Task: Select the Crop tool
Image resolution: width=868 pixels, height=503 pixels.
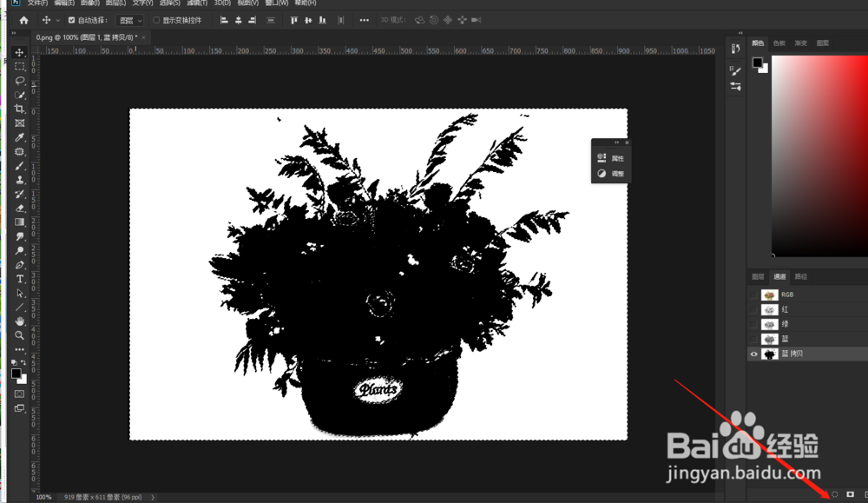Action: click(x=19, y=109)
